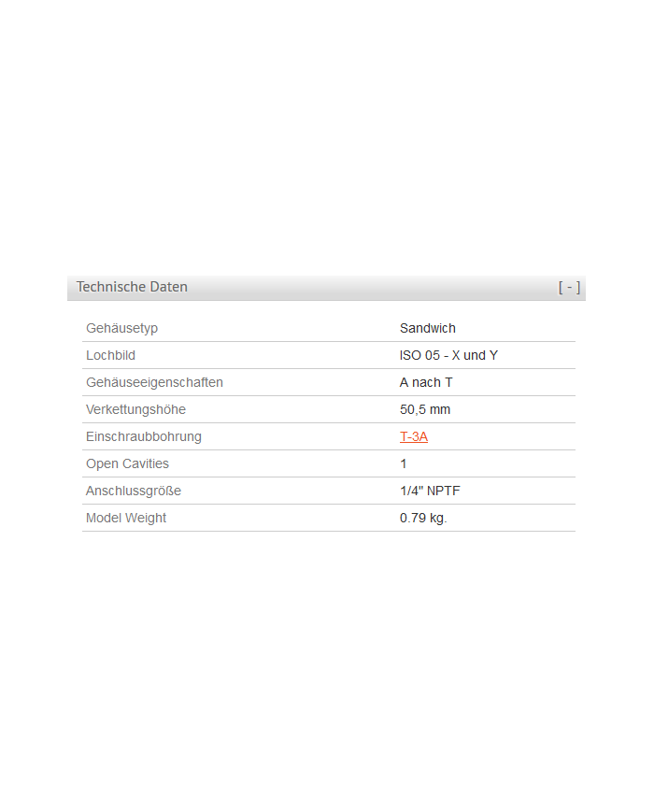Select the 0.79 kg. weight value
This screenshot has width=654, height=812.
(423, 518)
